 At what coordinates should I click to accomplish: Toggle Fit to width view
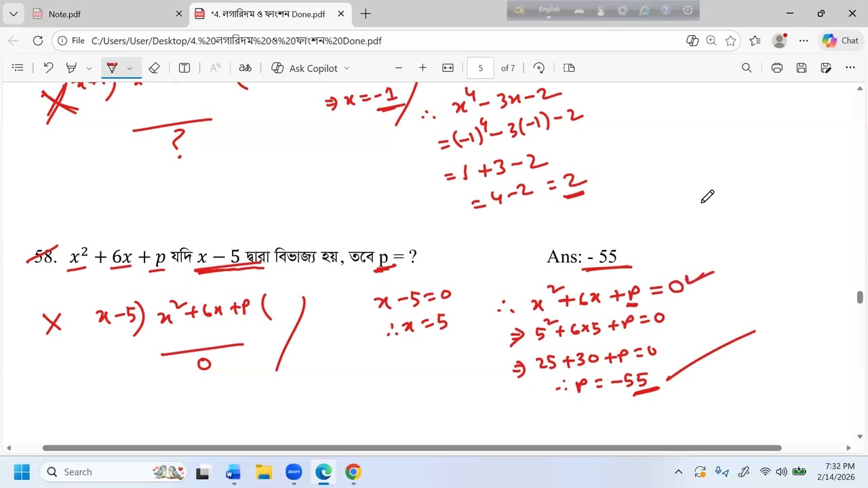448,68
